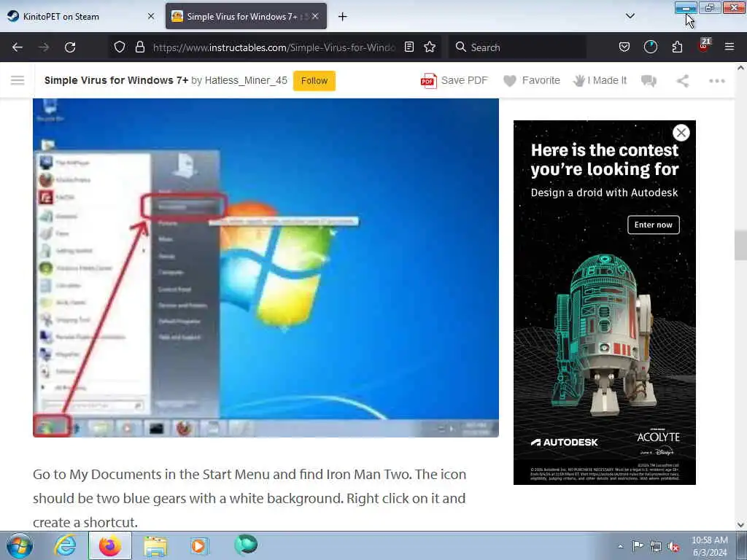
Task: Open the green chat-bubble app on taskbar
Action: coord(246,545)
